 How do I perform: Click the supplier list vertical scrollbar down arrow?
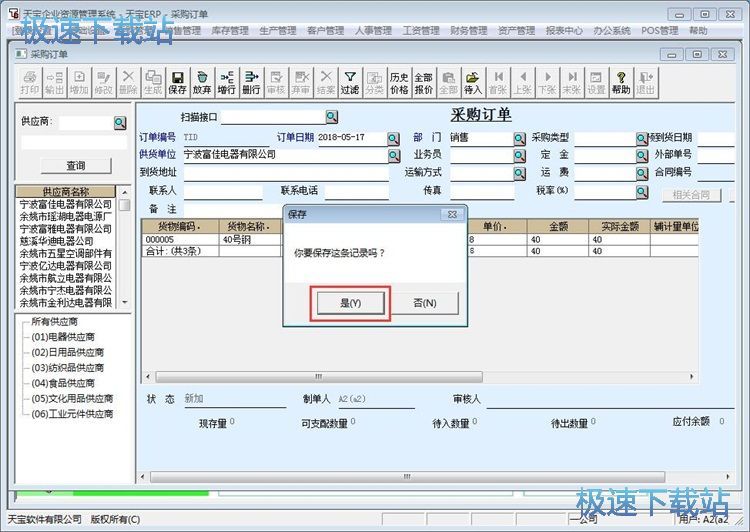124,302
